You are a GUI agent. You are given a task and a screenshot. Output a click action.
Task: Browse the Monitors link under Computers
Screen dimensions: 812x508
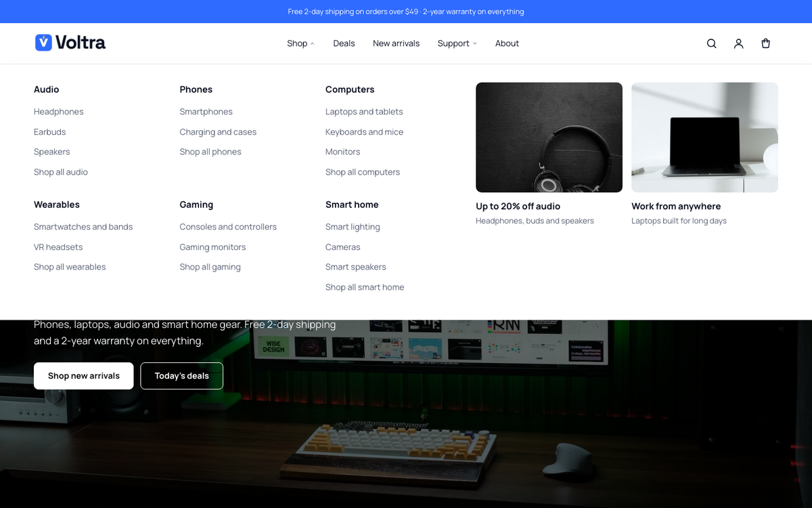point(343,152)
